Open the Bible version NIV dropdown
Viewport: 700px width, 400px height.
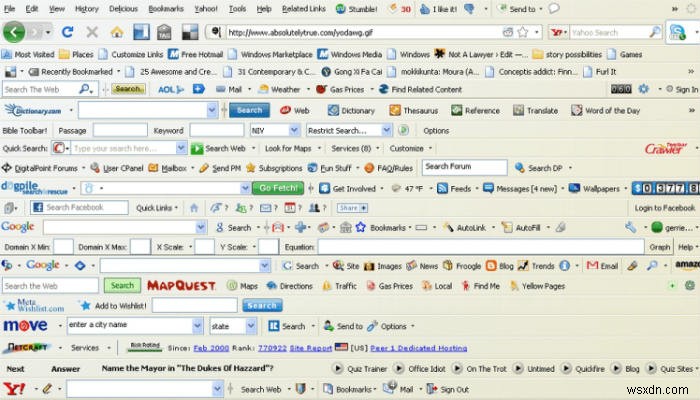coord(294,130)
